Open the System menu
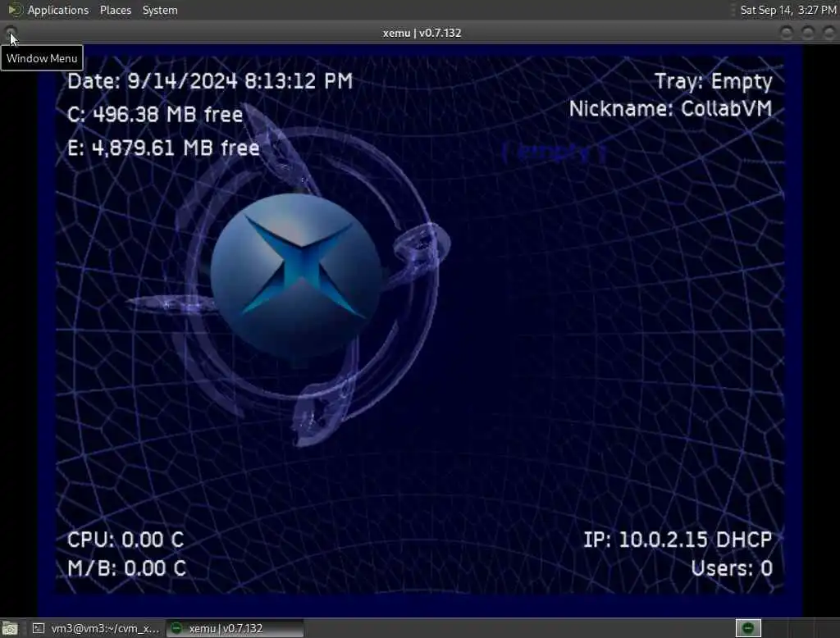The height and width of the screenshot is (638, 840). click(x=160, y=10)
